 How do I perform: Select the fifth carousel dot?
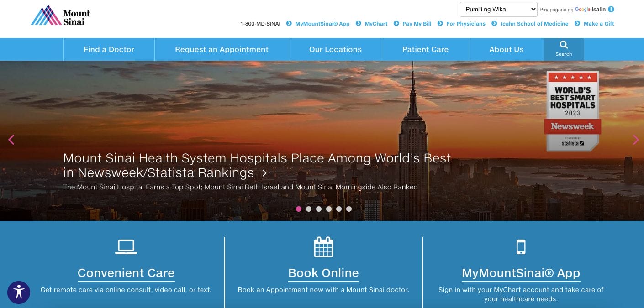coord(339,209)
